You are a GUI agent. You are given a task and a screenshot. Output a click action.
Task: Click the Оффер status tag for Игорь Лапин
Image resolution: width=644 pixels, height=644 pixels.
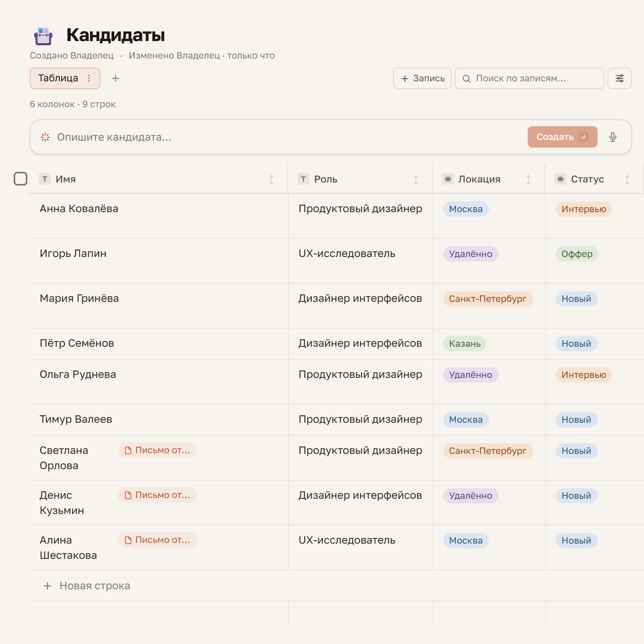pos(577,254)
